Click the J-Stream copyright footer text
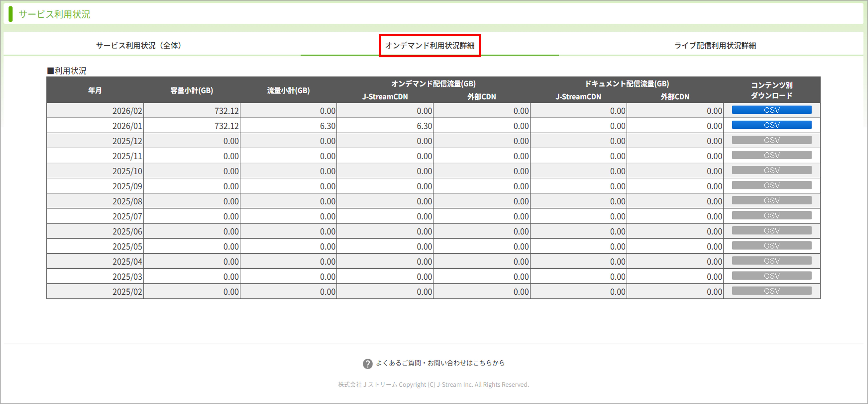The image size is (868, 404). 433,384
